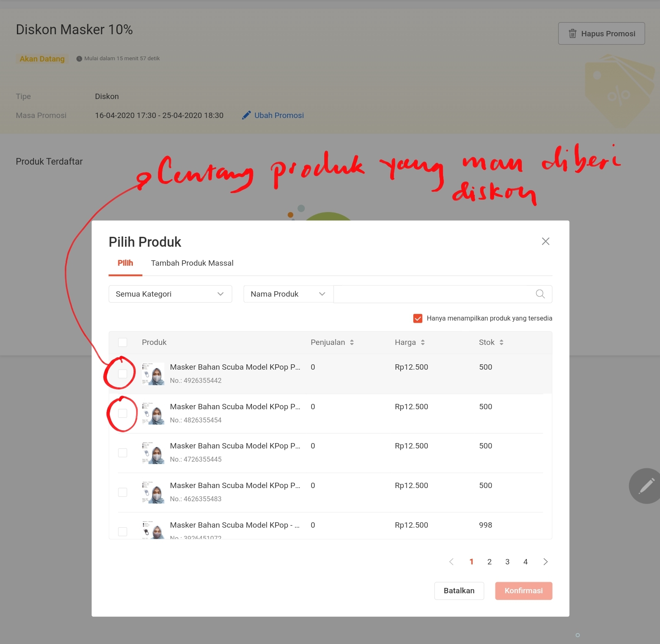This screenshot has height=644, width=660.
Task: Click the Produk Terdaftar heading
Action: coord(49,161)
